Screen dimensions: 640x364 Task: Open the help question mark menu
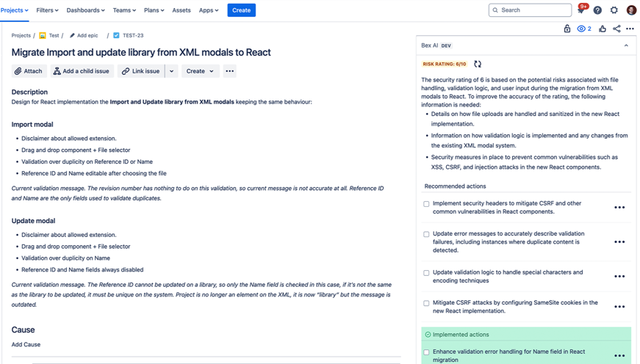pos(597,10)
